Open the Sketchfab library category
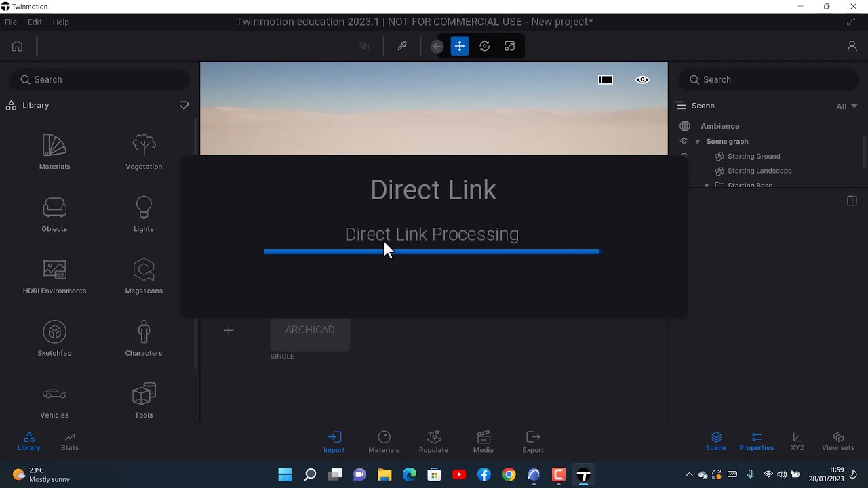Image resolution: width=868 pixels, height=488 pixels. [54, 339]
